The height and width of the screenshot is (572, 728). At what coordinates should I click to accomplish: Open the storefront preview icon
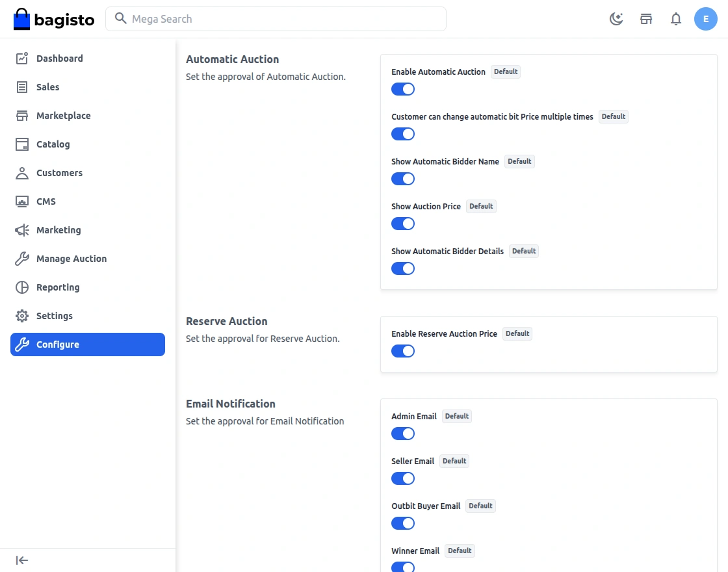[646, 19]
